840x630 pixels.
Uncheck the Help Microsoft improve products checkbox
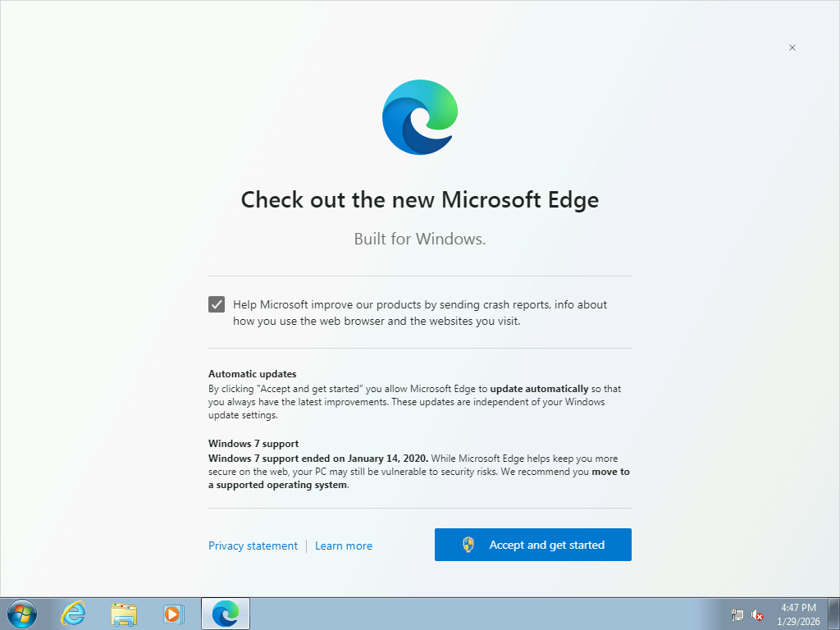[x=217, y=304]
